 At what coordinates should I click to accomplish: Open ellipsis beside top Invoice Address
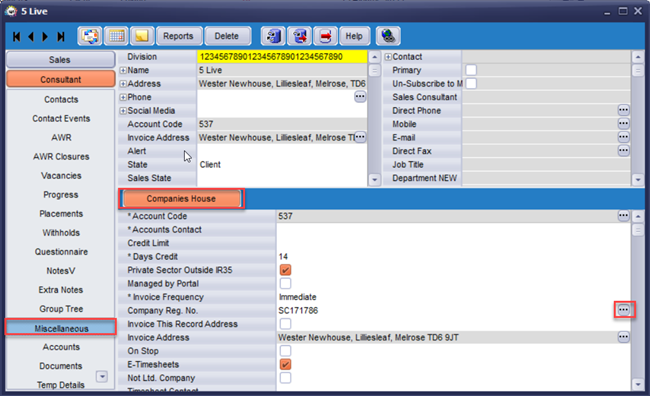pyautogui.click(x=360, y=137)
